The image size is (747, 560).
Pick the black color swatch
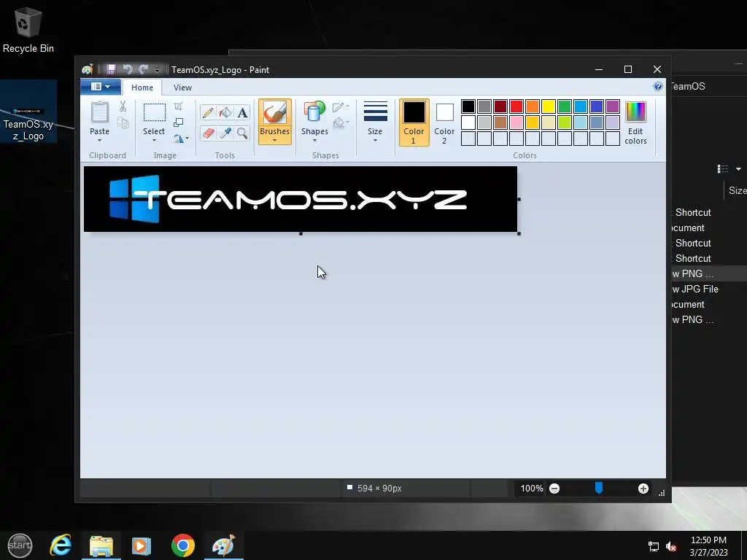coord(468,106)
